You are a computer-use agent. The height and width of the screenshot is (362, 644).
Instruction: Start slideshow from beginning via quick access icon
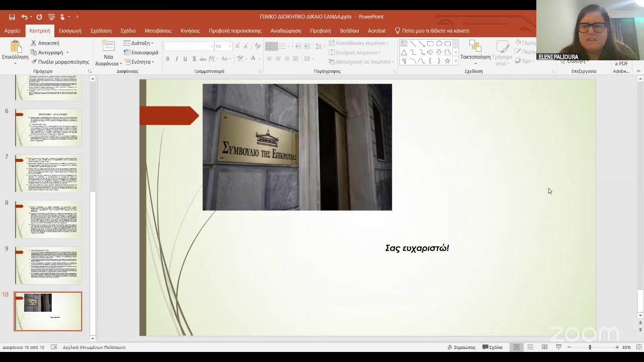51,17
